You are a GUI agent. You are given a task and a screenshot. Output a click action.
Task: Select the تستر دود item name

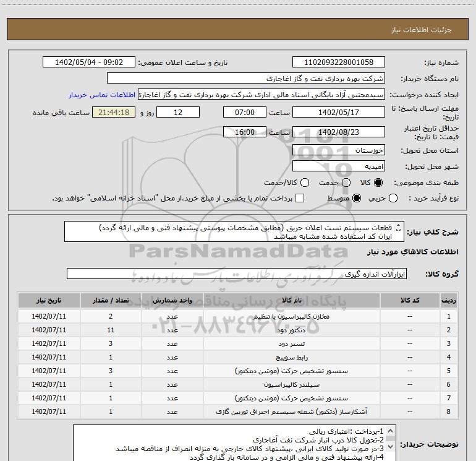291,343
